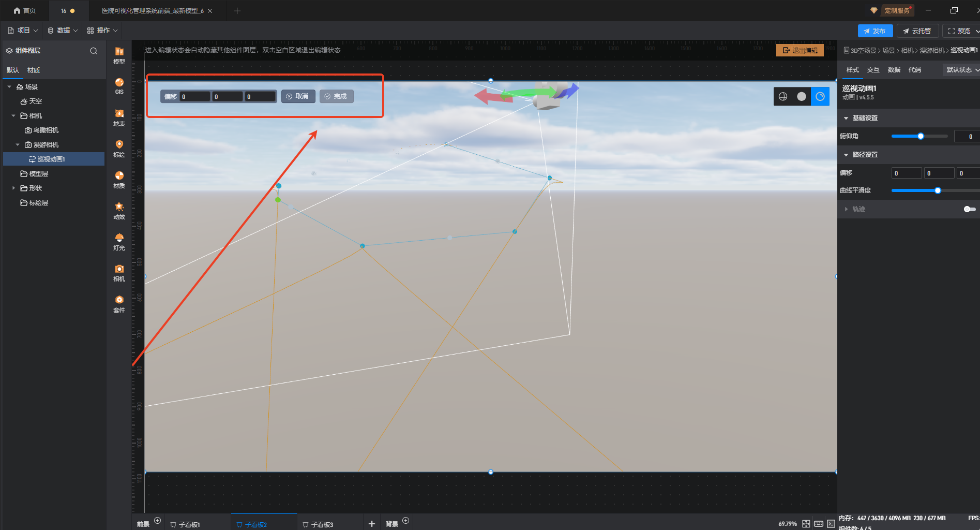Click first 偏移 input in canvas toolbar

tap(195, 97)
